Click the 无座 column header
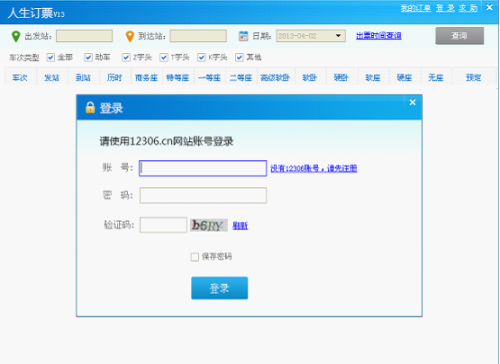Viewport: 500px width, 364px height. click(x=436, y=78)
